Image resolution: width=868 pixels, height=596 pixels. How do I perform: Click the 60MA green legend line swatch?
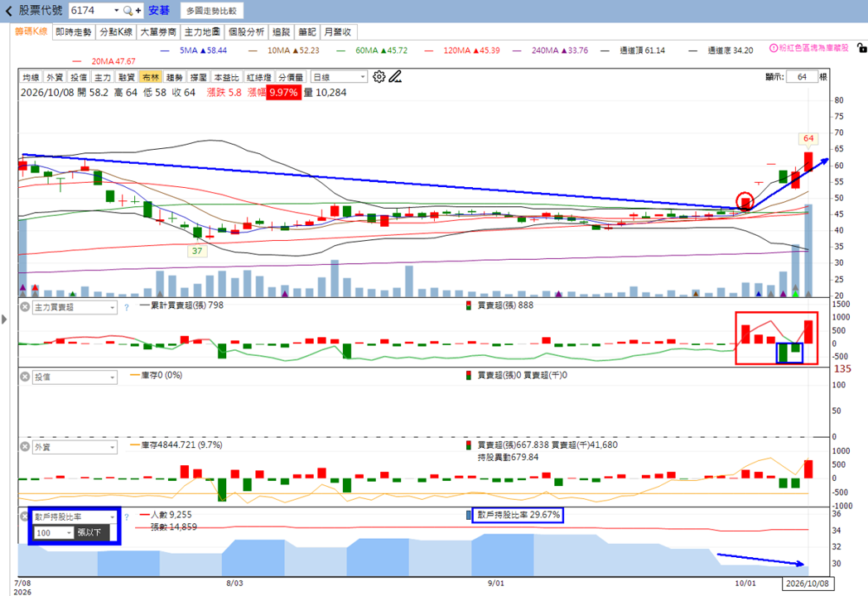pos(341,50)
